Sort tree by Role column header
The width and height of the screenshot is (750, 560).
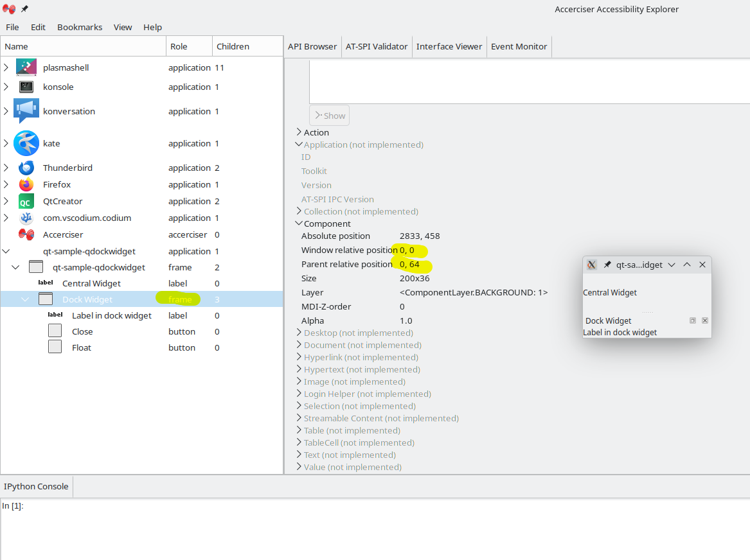click(x=189, y=46)
